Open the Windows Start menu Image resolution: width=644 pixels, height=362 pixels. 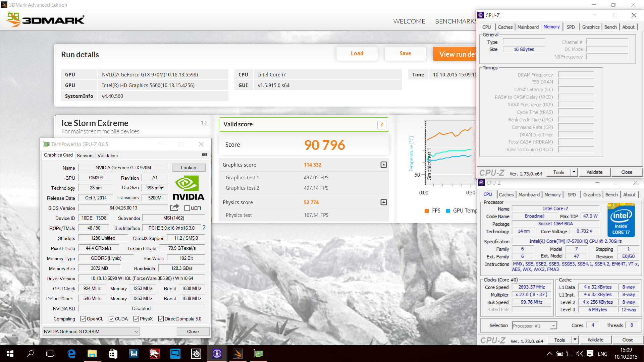click(10, 354)
